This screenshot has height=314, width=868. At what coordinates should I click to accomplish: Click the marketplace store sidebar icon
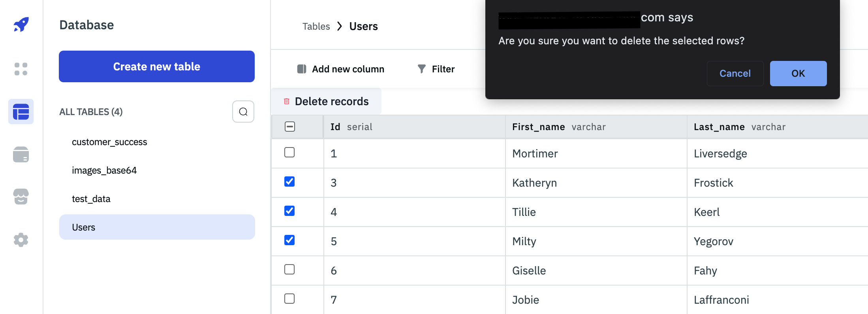tap(21, 197)
